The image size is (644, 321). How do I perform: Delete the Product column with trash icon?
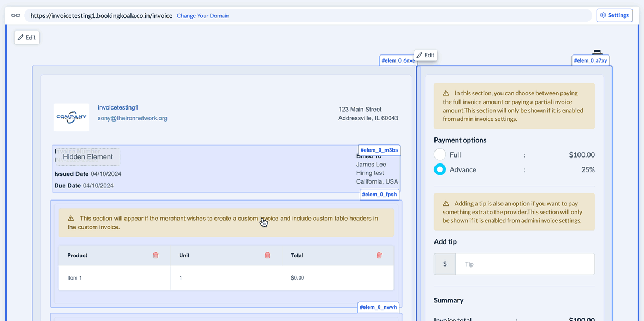[x=156, y=255]
